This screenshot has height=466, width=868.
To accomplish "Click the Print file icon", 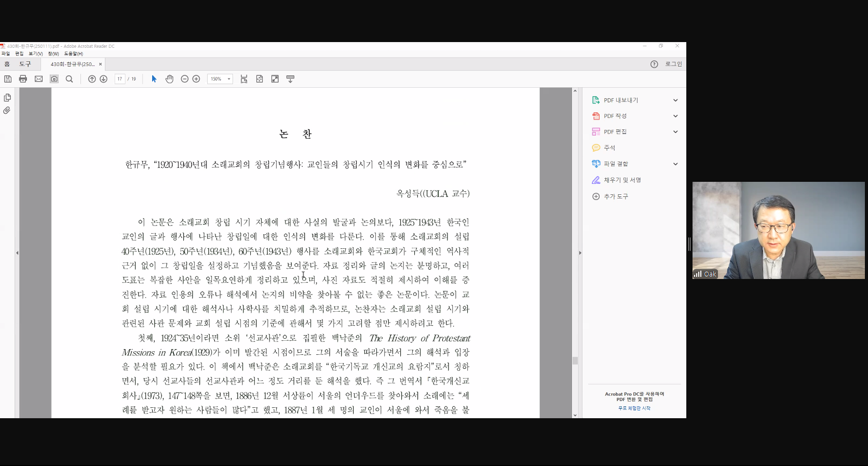I will click(23, 79).
